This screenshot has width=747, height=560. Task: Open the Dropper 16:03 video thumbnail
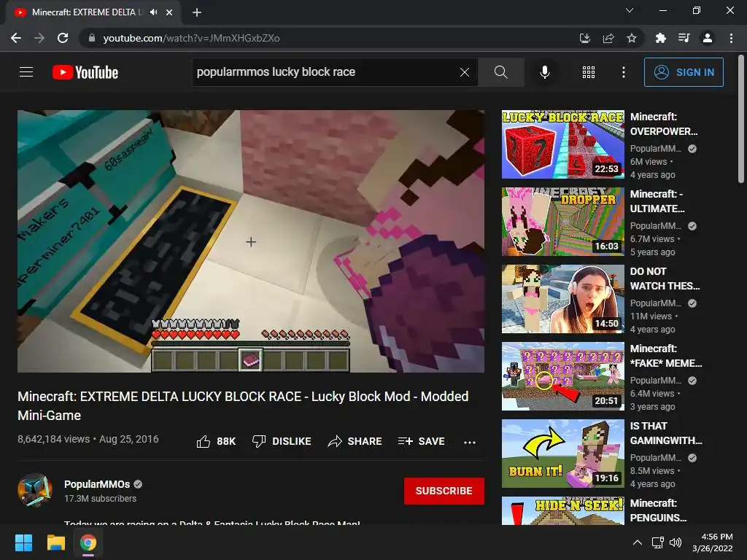point(562,222)
